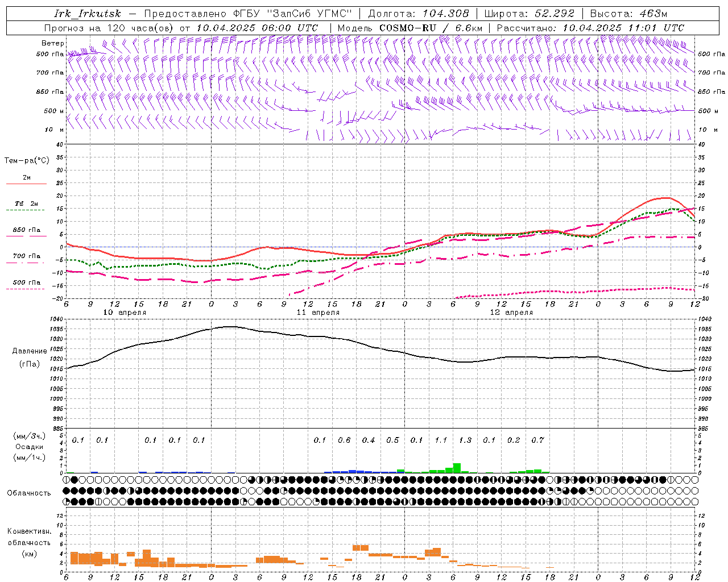Select the text Предоставлено ФГБУ "ЗапСиб УГМС"
Viewport: 728px width, 582px height.
pyautogui.click(x=248, y=14)
